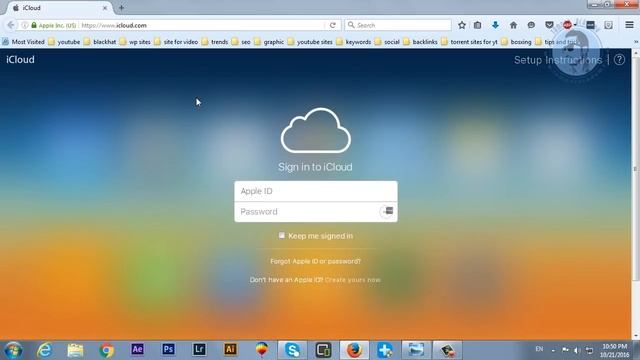This screenshot has width=640, height=360.
Task: Open the boxing bookmarks folder
Action: (x=516, y=42)
